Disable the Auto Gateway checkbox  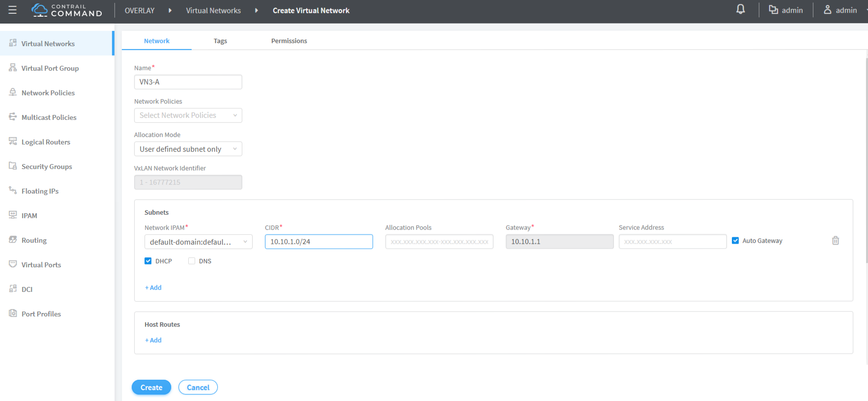[x=735, y=241]
